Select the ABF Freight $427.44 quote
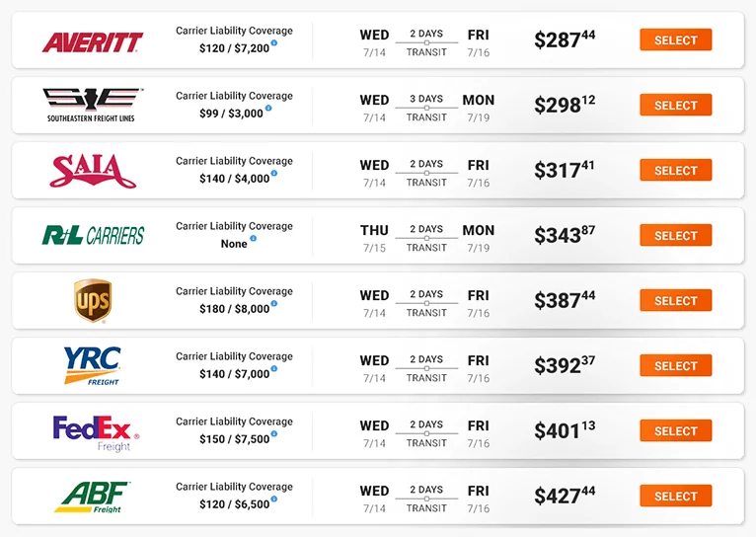Screen dimensions: 756x537 675,497
